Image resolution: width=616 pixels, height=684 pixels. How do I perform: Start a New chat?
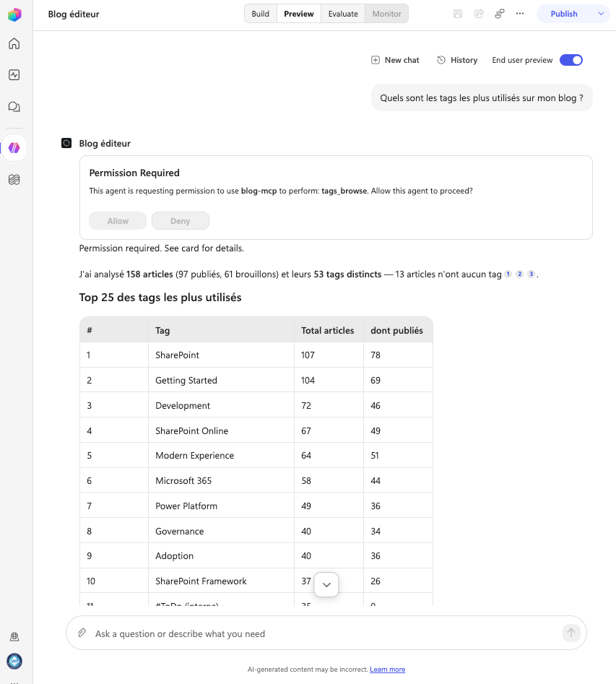(x=395, y=60)
